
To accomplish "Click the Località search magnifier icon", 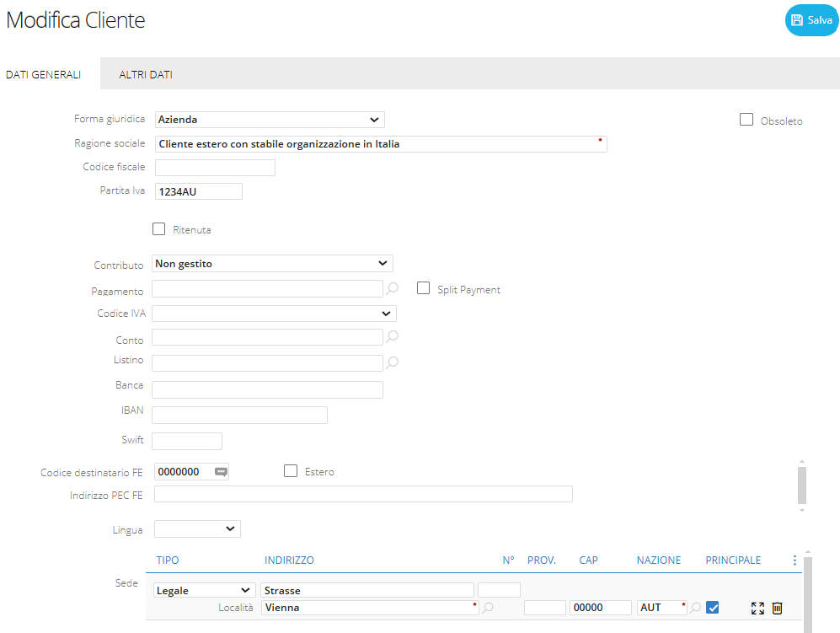I will [x=487, y=607].
